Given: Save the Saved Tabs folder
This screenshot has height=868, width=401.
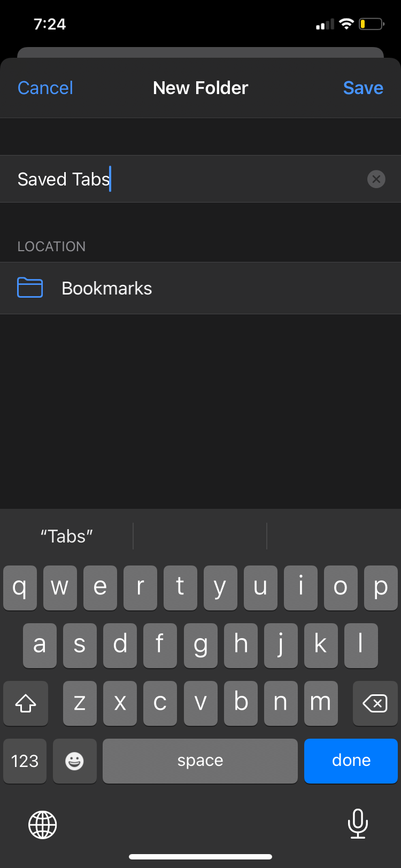Looking at the screenshot, I should point(363,88).
